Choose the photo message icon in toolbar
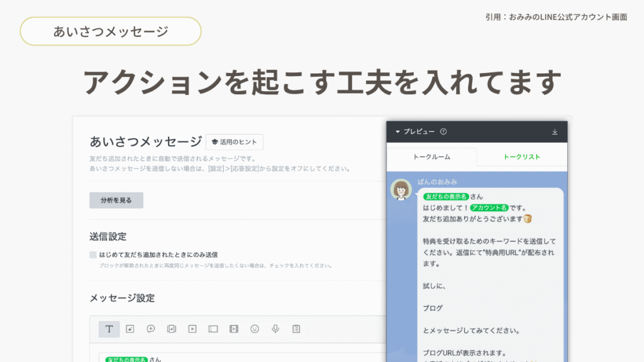The width and height of the screenshot is (644, 362). coord(130,329)
